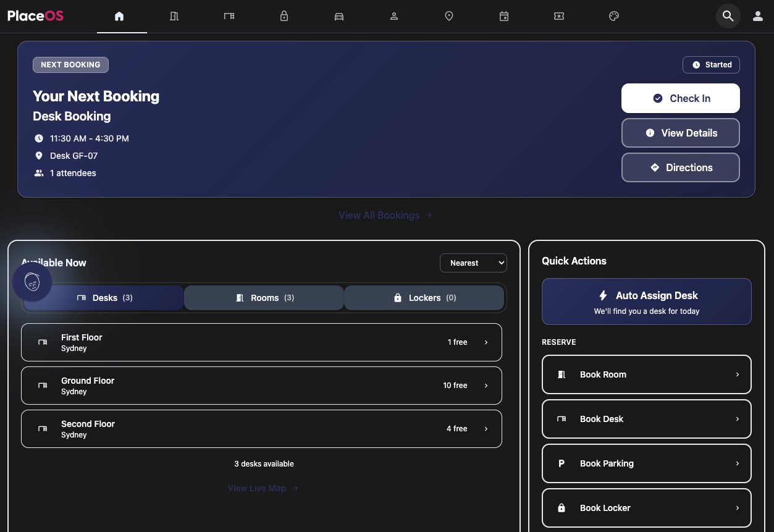The image size is (774, 532).
Task: Select the calendar icon in top navigation
Action: click(504, 16)
